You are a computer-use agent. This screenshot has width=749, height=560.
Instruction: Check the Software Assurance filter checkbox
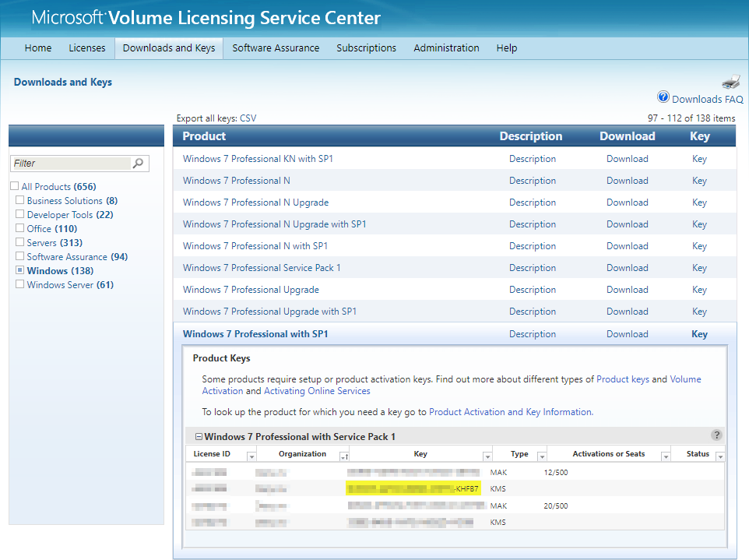click(19, 255)
